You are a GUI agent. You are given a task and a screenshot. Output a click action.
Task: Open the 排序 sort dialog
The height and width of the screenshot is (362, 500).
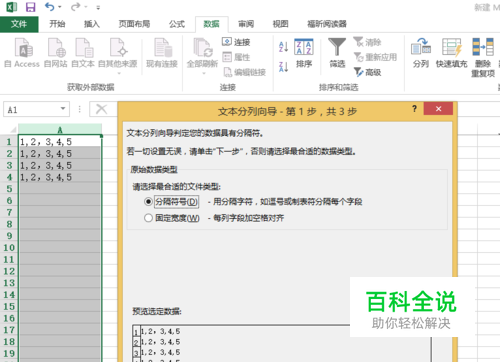pos(304,53)
